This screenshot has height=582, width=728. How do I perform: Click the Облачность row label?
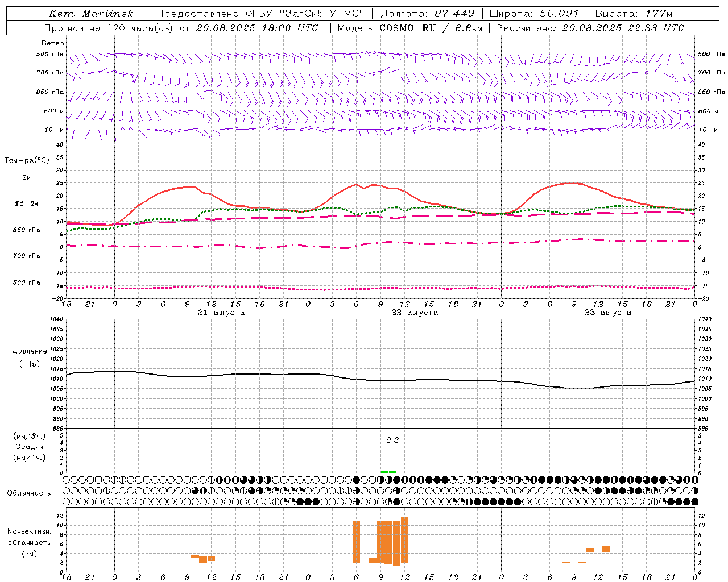point(29,493)
